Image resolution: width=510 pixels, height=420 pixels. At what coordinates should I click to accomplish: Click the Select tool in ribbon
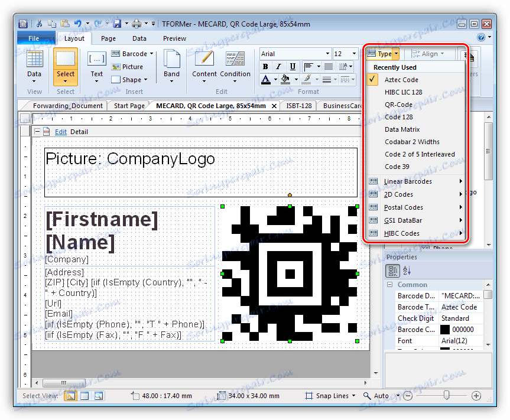coord(66,67)
